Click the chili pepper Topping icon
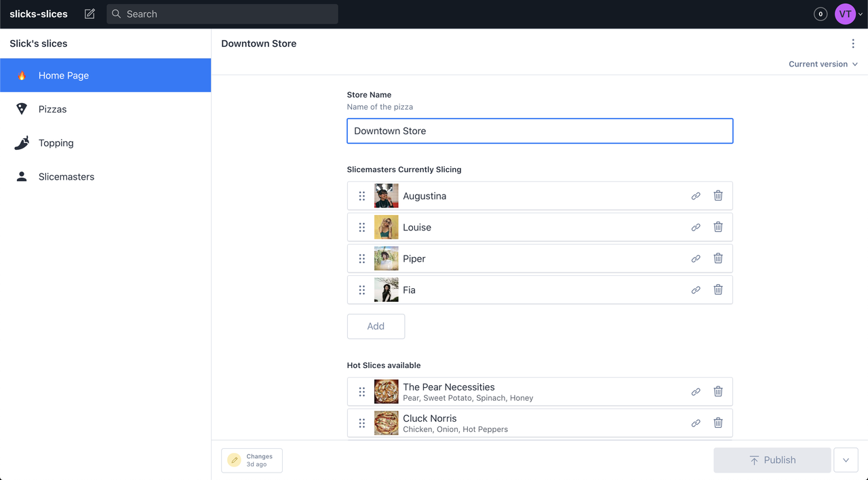Viewport: 868px width, 480px height. [22, 142]
